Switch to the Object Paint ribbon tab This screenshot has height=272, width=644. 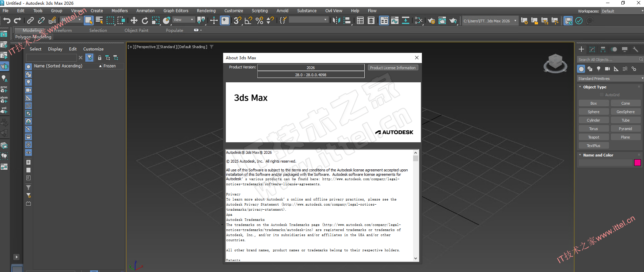click(x=136, y=30)
